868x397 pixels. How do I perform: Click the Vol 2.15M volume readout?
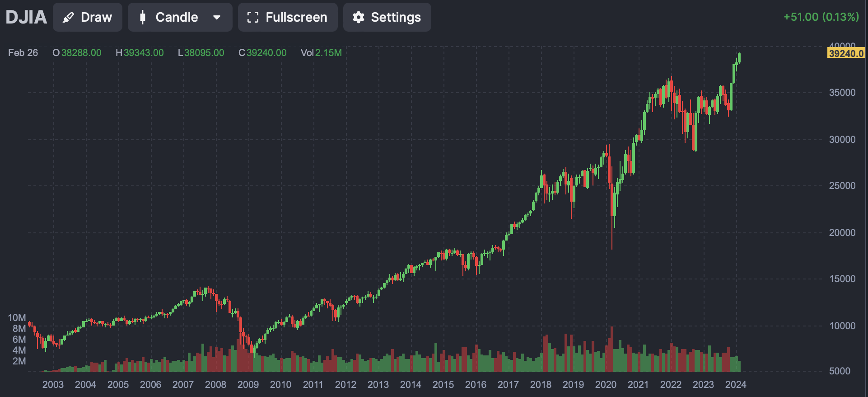pos(321,53)
